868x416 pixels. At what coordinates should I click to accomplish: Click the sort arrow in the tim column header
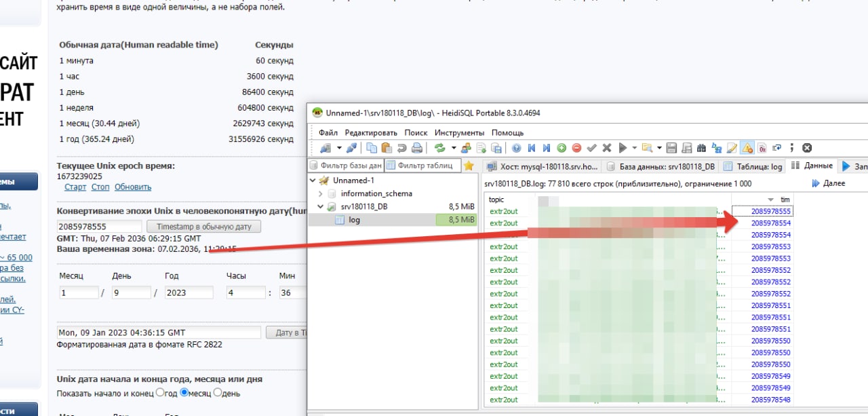(x=770, y=200)
